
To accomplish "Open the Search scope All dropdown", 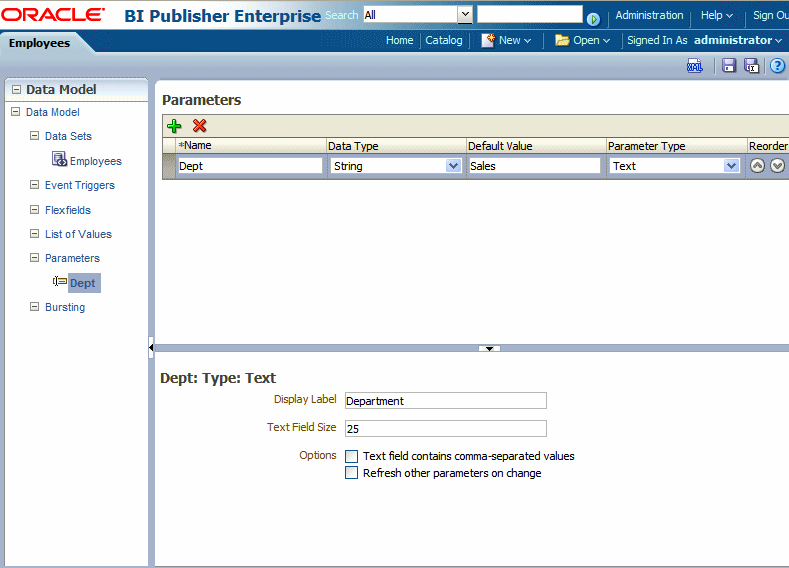I will click(465, 15).
